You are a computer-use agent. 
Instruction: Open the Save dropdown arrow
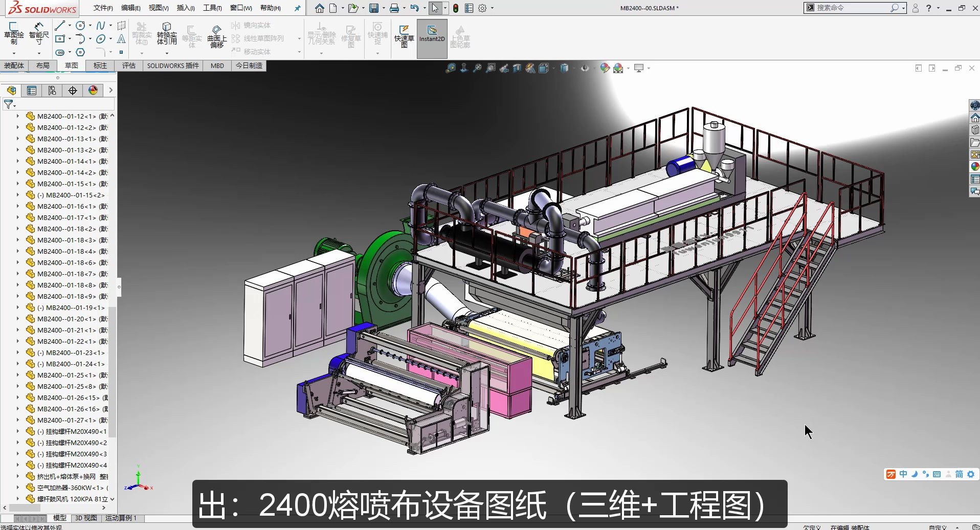pyautogui.click(x=384, y=8)
